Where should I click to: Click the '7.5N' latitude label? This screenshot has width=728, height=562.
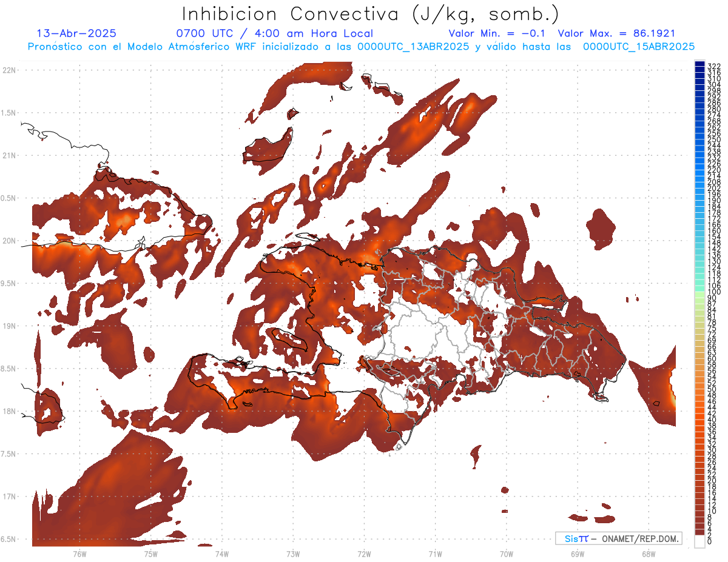tap(9, 454)
